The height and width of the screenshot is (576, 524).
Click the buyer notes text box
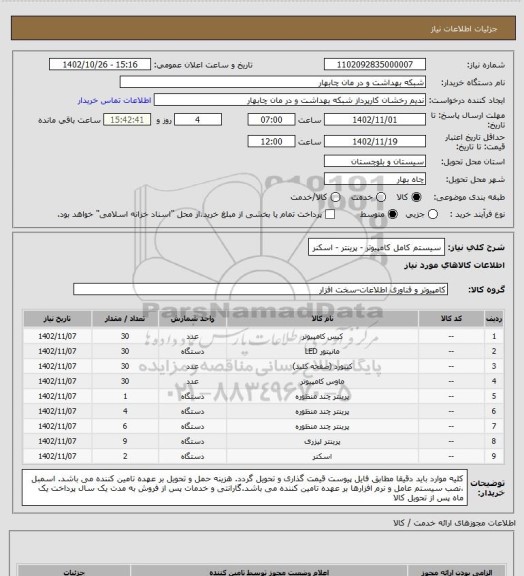point(245,488)
